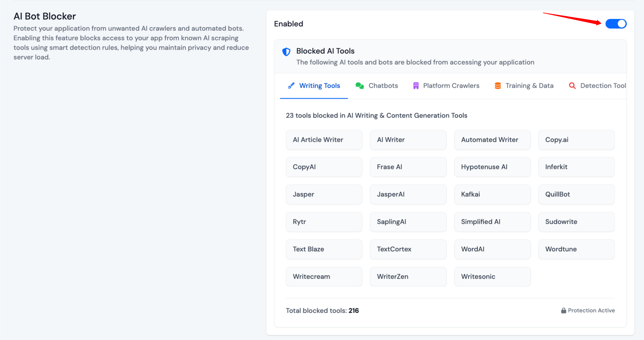Click the Writing Tools pen icon
644x340 pixels.
click(291, 86)
